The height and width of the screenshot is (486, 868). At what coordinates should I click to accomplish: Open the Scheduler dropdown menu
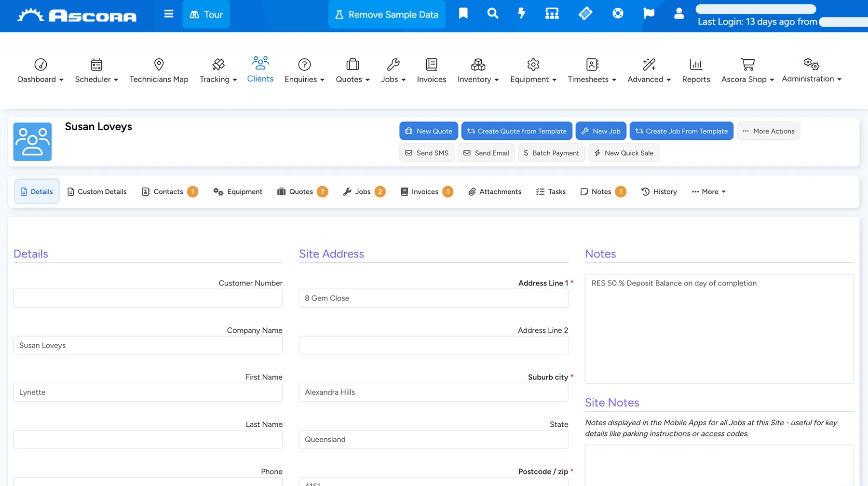[96, 70]
